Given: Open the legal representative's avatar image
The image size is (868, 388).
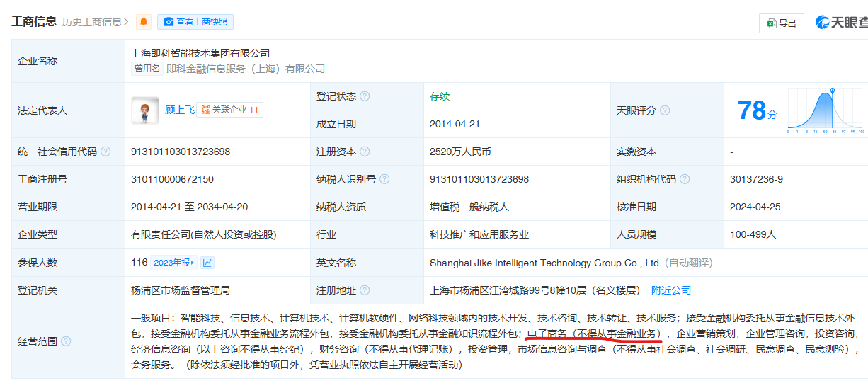Looking at the screenshot, I should [144, 110].
